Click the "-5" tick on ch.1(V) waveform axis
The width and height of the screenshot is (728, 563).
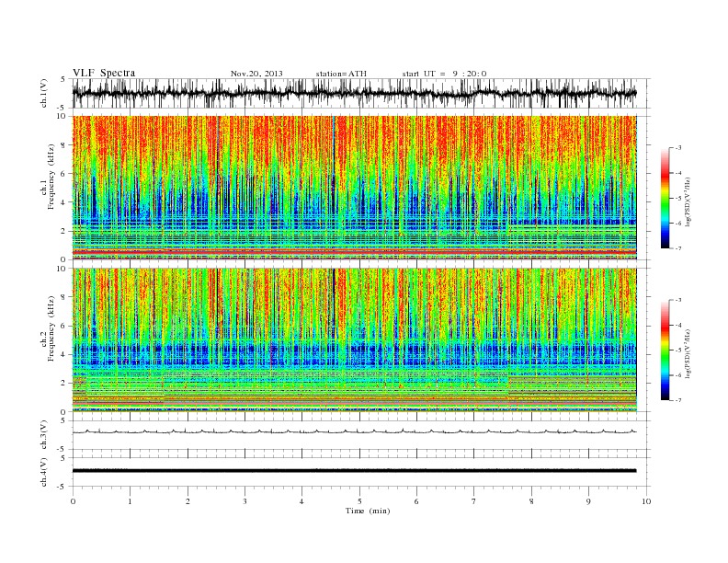click(x=63, y=108)
